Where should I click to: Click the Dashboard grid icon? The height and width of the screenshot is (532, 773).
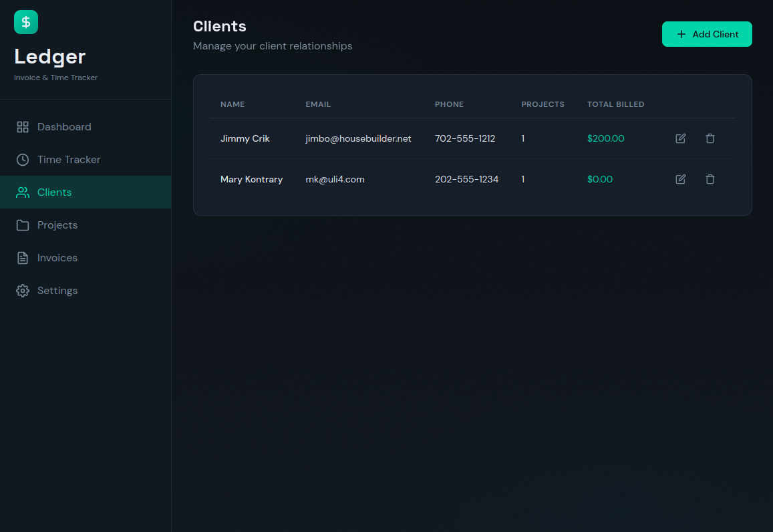23,127
